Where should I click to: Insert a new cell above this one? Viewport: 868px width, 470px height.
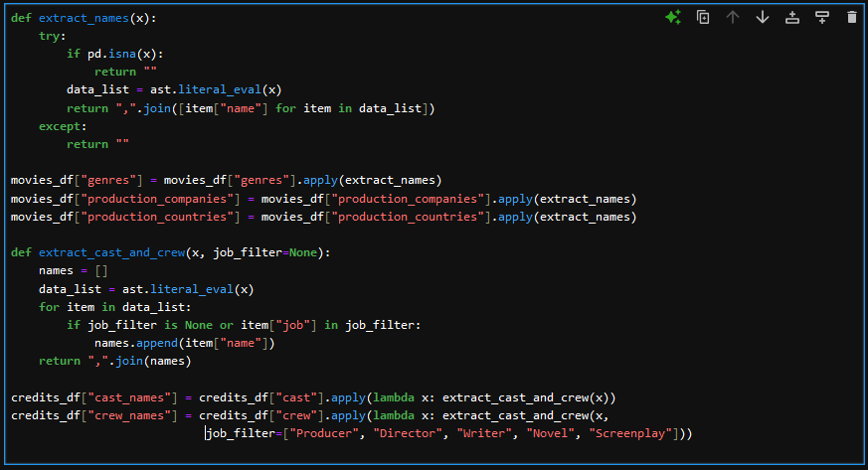click(792, 17)
